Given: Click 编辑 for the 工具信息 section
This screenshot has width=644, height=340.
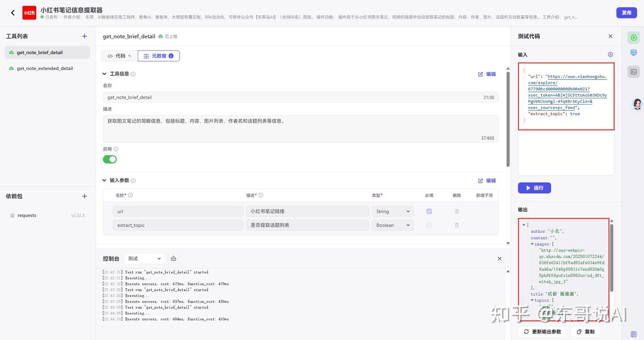Looking at the screenshot, I should tap(487, 74).
